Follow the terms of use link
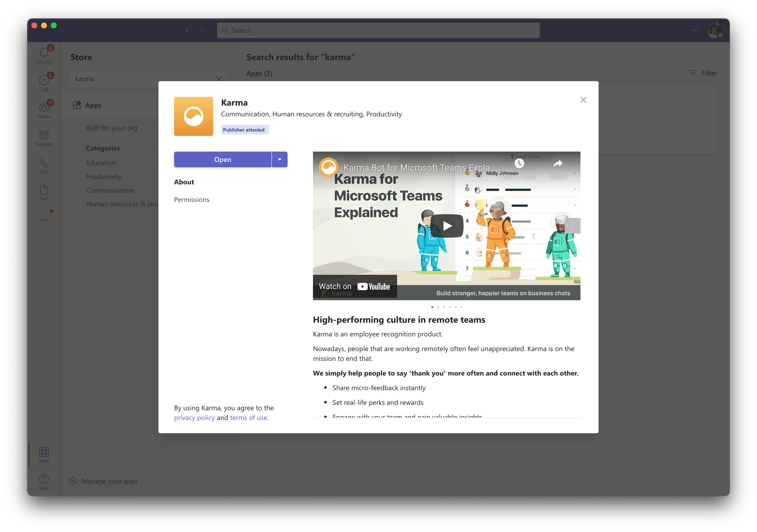 249,418
